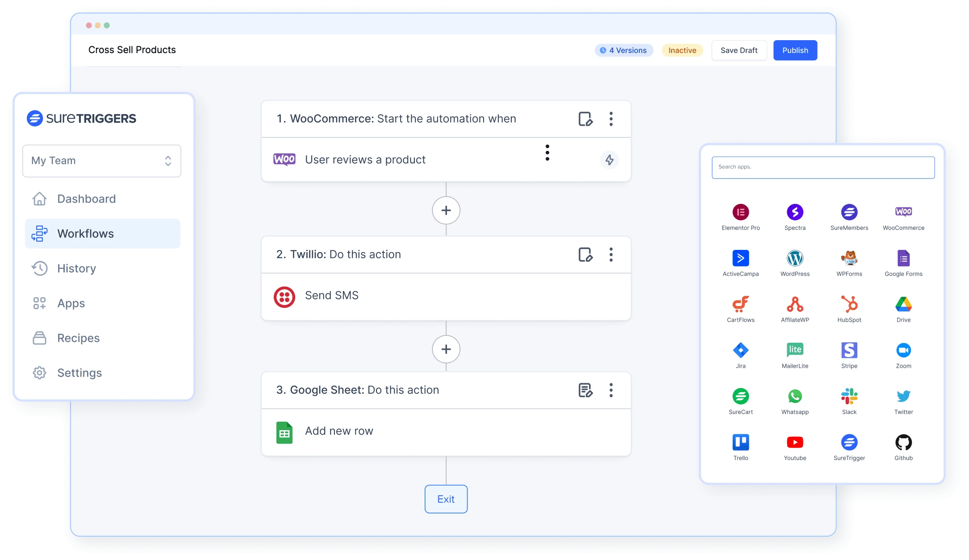Choose the MailerLite app icon
Viewport: 969px width, 560px height.
[795, 350]
